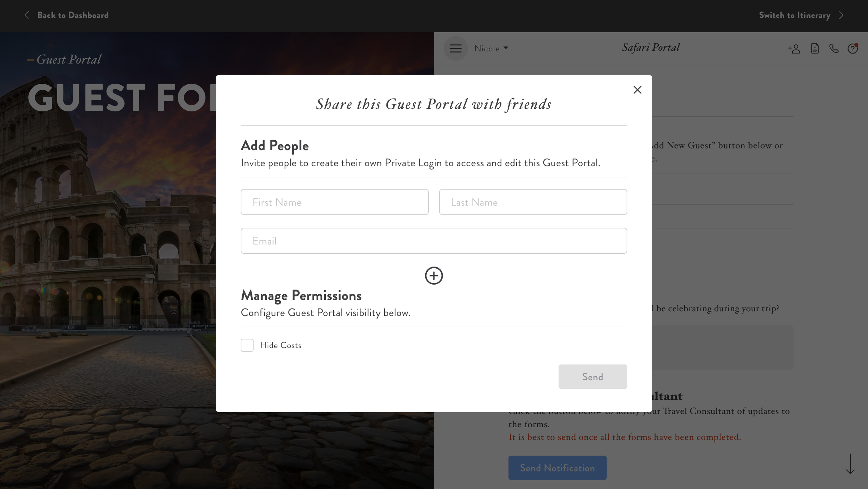The height and width of the screenshot is (489, 868).
Task: Enable the Hide Costs checkbox
Action: coord(247,345)
